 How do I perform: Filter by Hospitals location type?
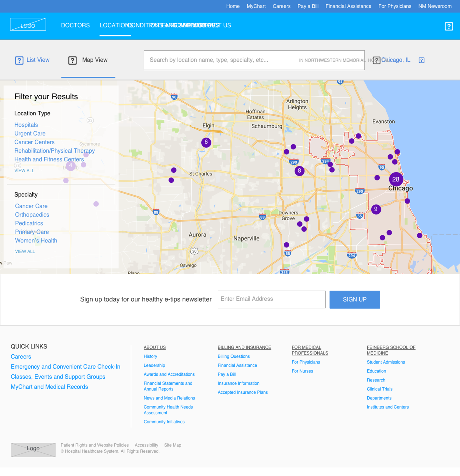pyautogui.click(x=26, y=125)
